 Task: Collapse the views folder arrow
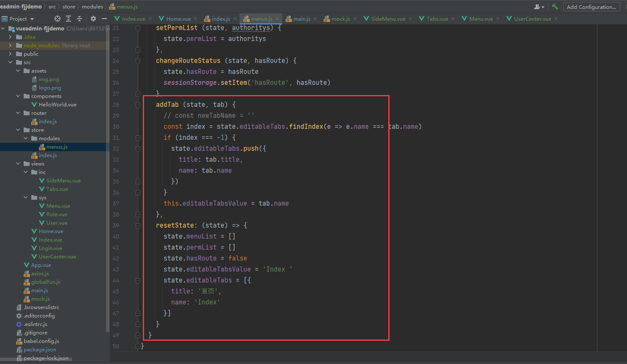(x=18, y=164)
